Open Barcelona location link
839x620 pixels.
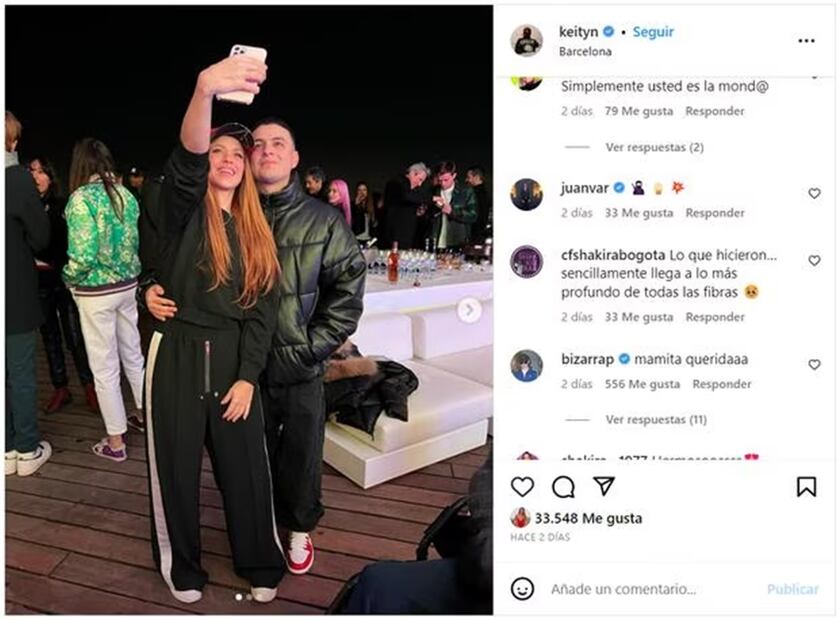[586, 52]
